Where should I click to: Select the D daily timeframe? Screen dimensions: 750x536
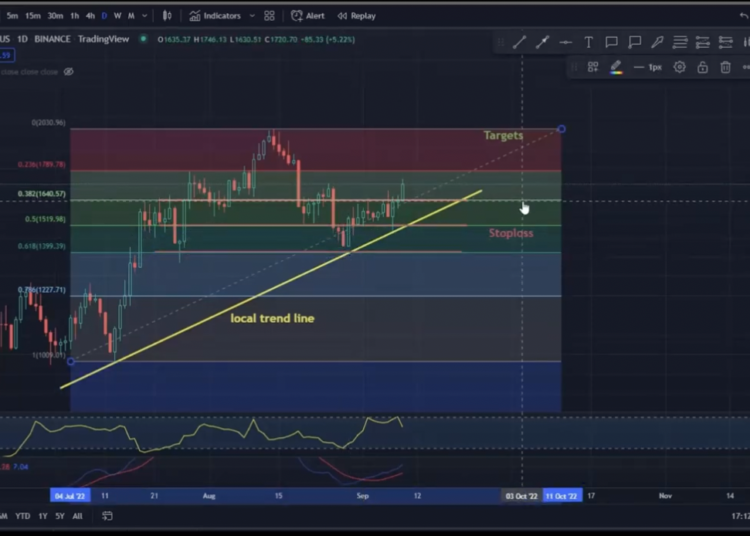tap(104, 16)
